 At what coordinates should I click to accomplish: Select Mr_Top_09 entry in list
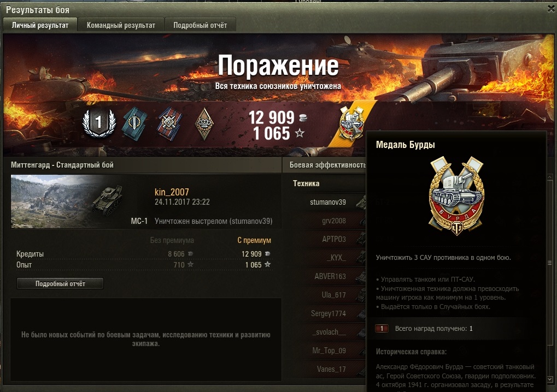[x=329, y=351]
